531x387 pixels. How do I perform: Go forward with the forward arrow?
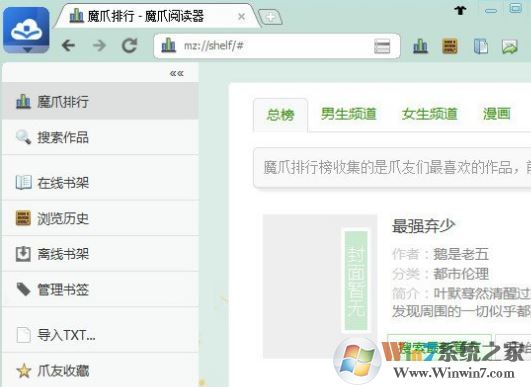click(99, 45)
